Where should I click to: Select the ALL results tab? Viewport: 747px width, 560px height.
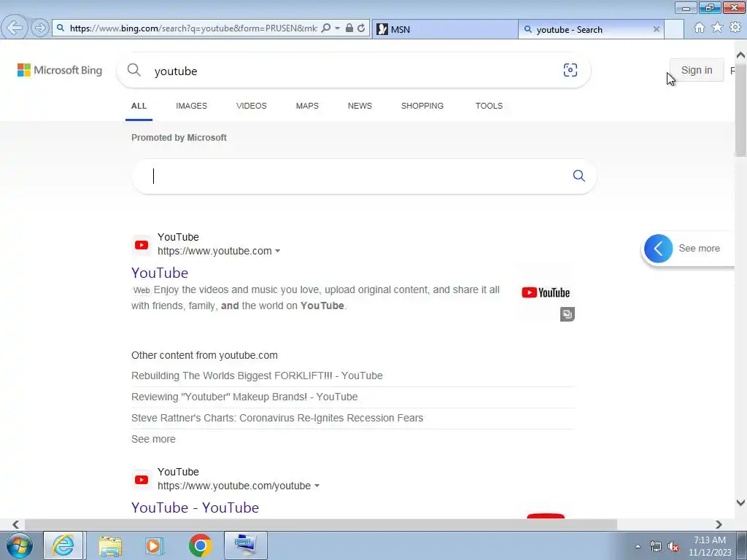[x=139, y=106]
